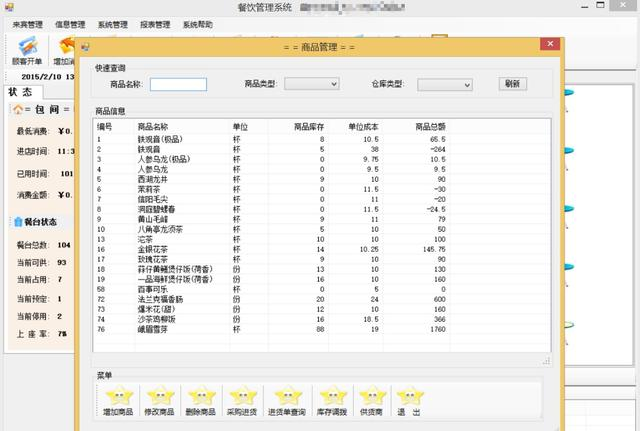Viewport: 640px width, 431px height.
Task: Select the 状态 tab on left panel
Action: coord(20,92)
